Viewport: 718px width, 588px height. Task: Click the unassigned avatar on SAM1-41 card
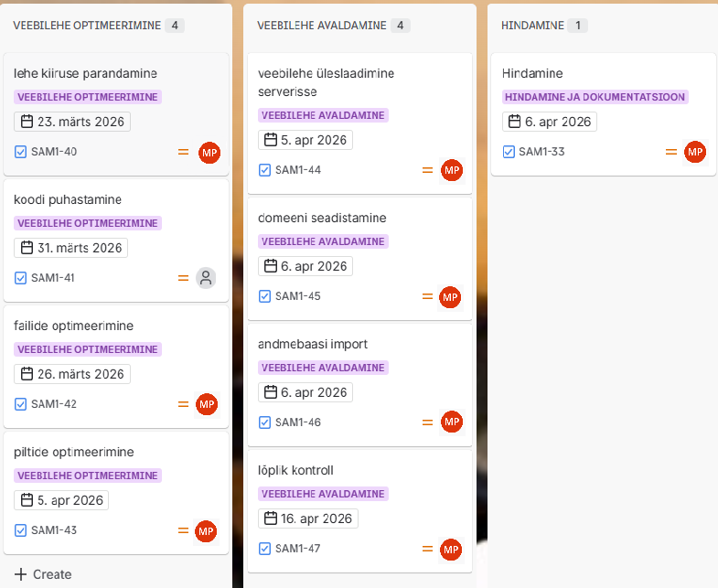tap(207, 278)
